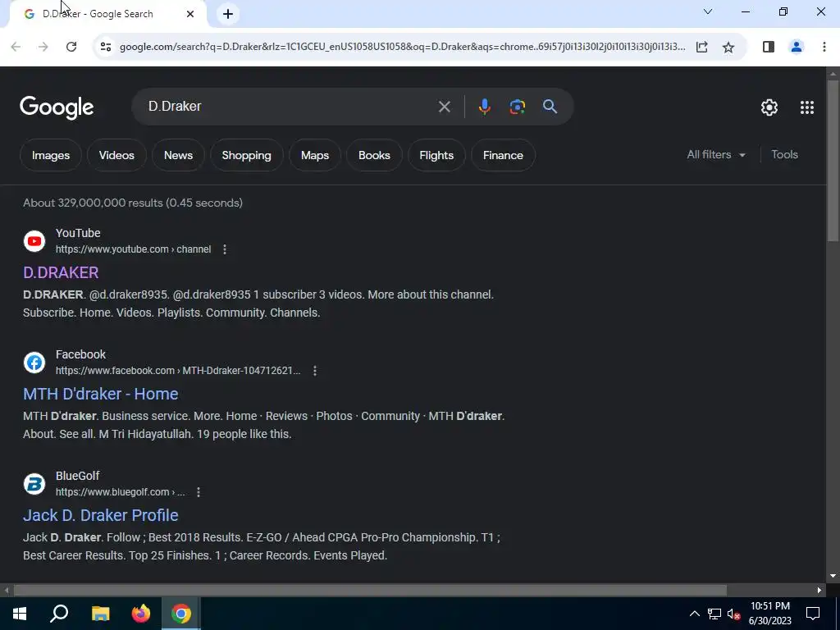Click the share page icon in address bar
Viewport: 840px width, 630px height.
coord(702,47)
